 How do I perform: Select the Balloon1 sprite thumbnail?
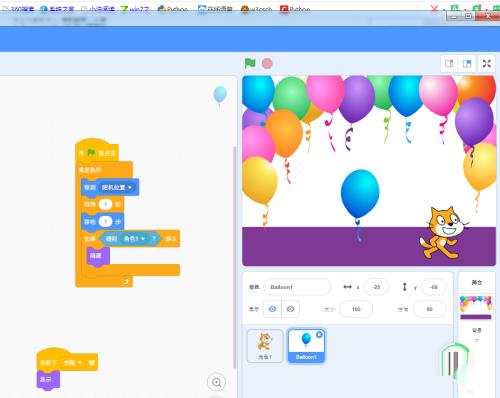[306, 346]
